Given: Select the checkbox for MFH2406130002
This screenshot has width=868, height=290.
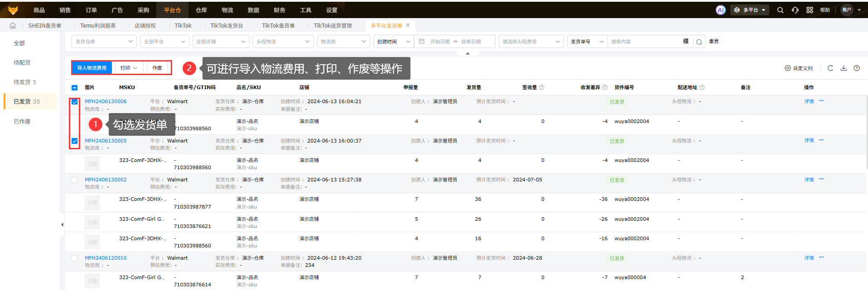Looking at the screenshot, I should tap(75, 180).
